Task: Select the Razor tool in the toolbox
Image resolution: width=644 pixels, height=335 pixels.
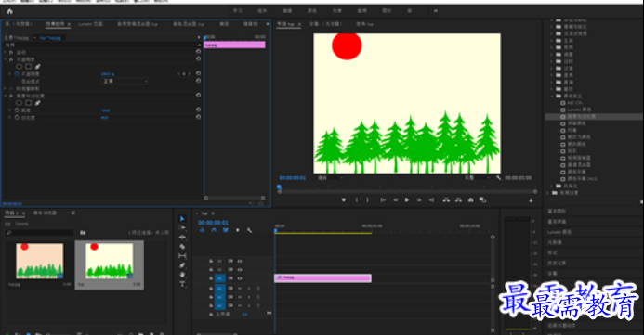Action: click(x=182, y=247)
